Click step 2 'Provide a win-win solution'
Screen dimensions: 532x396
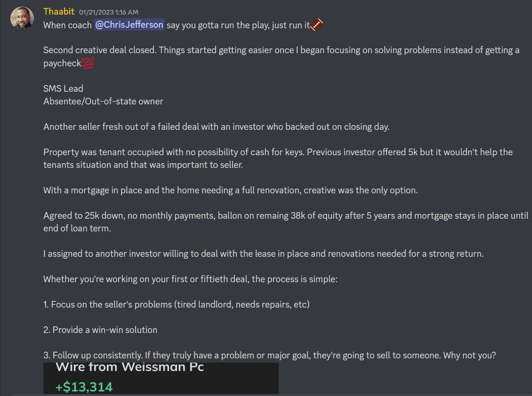point(100,330)
